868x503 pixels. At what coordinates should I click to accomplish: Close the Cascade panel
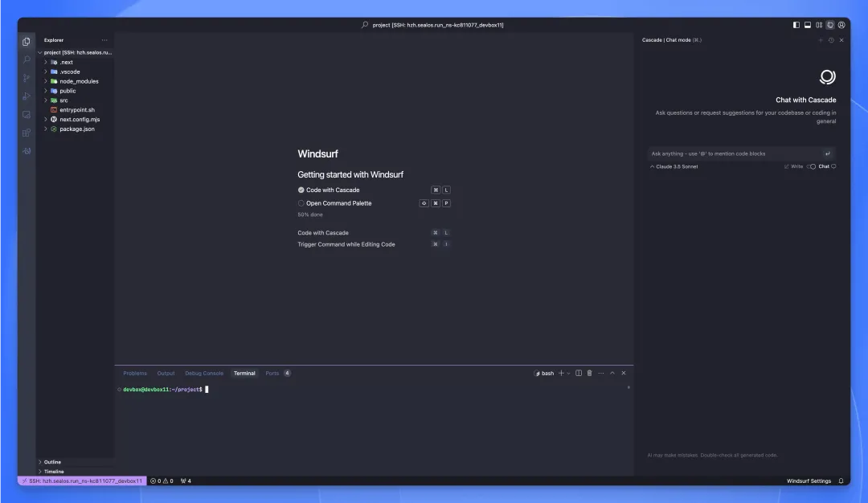pos(841,40)
